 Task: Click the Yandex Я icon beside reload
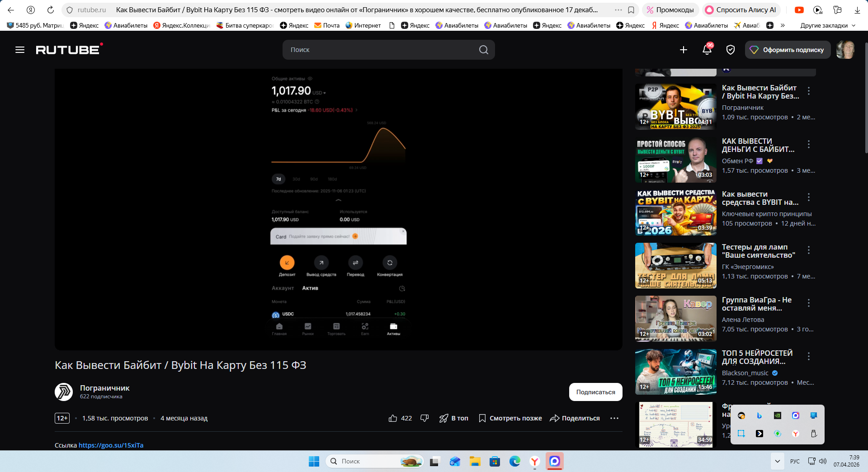31,10
